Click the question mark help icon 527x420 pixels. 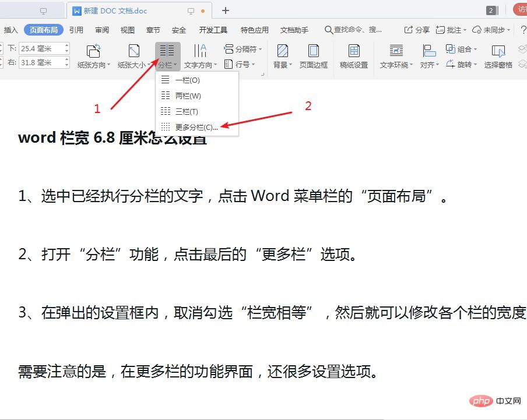pos(523,30)
